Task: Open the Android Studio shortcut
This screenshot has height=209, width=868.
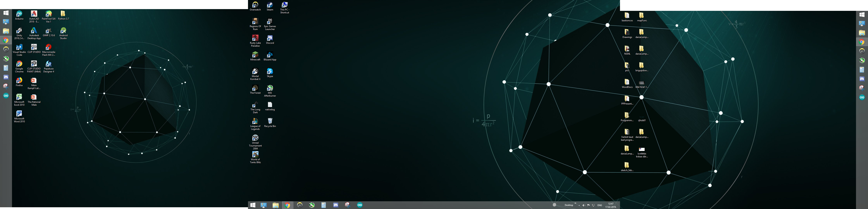Action: point(63,33)
